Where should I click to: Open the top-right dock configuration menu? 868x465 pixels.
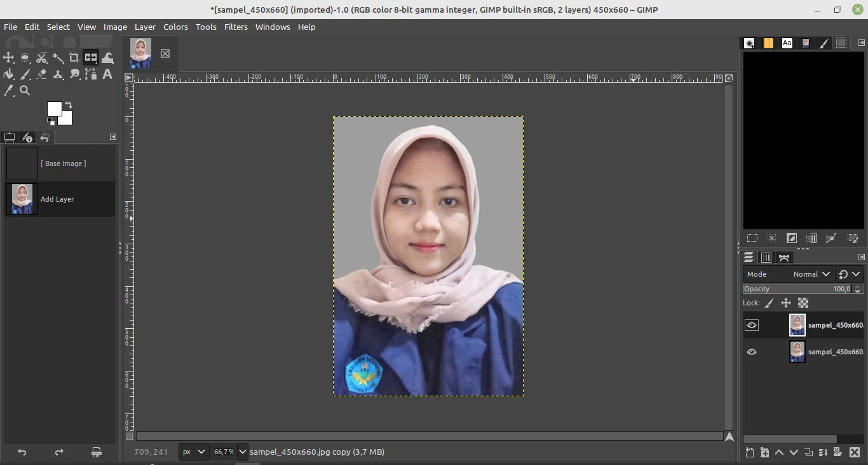(x=862, y=43)
